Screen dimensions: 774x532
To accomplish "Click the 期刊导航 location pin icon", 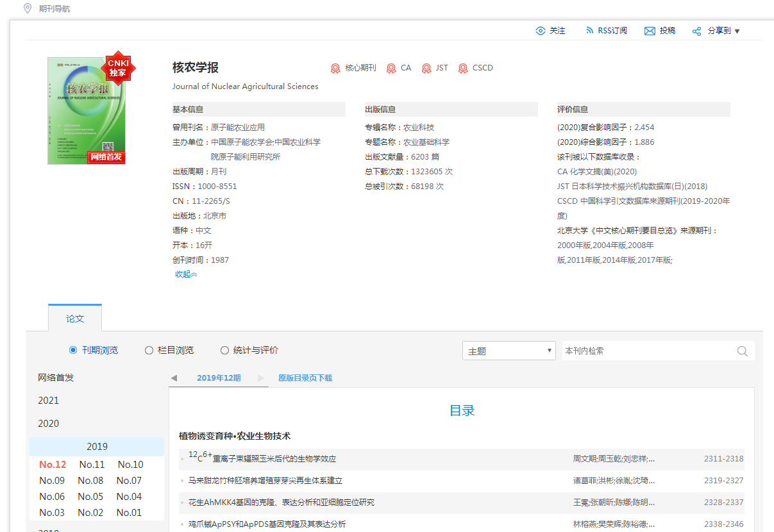I will pyautogui.click(x=27, y=8).
